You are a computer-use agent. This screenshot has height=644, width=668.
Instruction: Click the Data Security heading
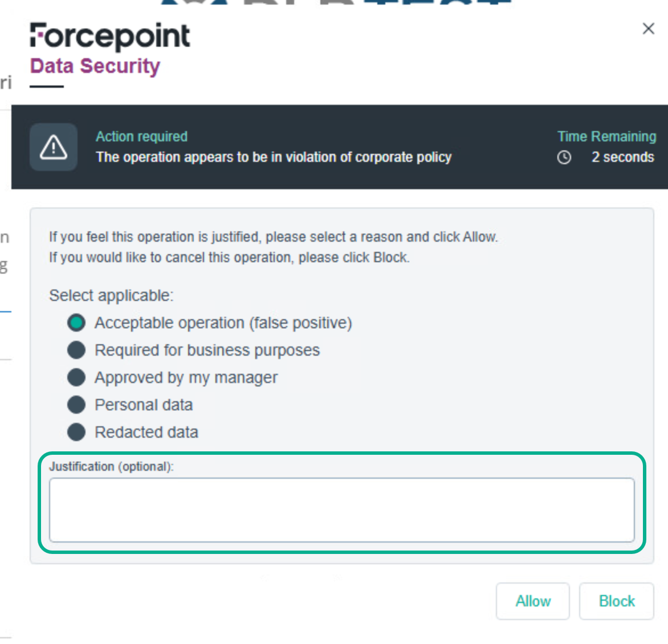(95, 66)
